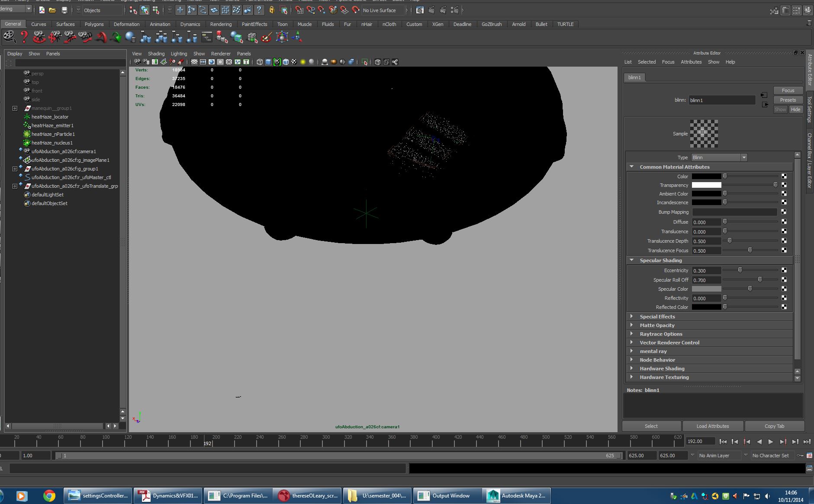Screen dimensions: 814x504
Task: Click the blinn name input field
Action: coord(721,100)
